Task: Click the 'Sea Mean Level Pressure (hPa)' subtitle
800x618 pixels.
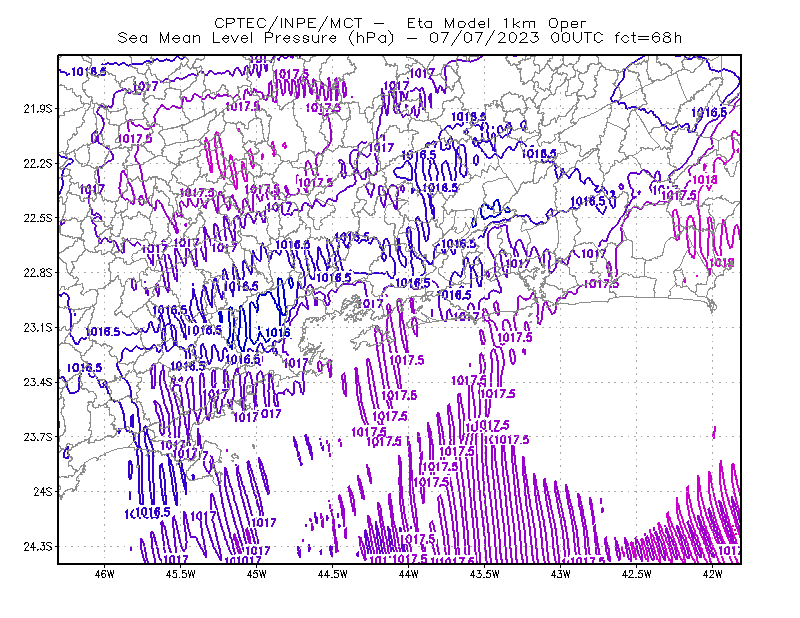Action: (x=256, y=38)
